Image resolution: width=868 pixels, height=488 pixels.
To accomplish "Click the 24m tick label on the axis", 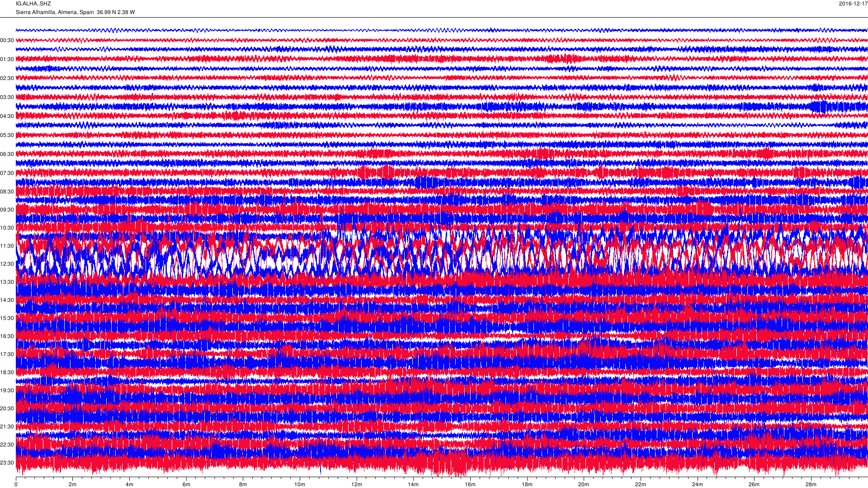I will pyautogui.click(x=698, y=484).
